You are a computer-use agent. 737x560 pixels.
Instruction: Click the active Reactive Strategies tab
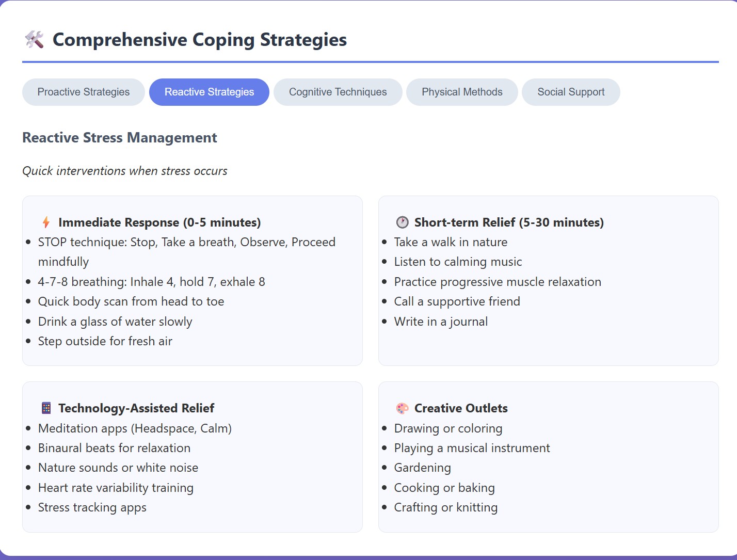pos(209,92)
